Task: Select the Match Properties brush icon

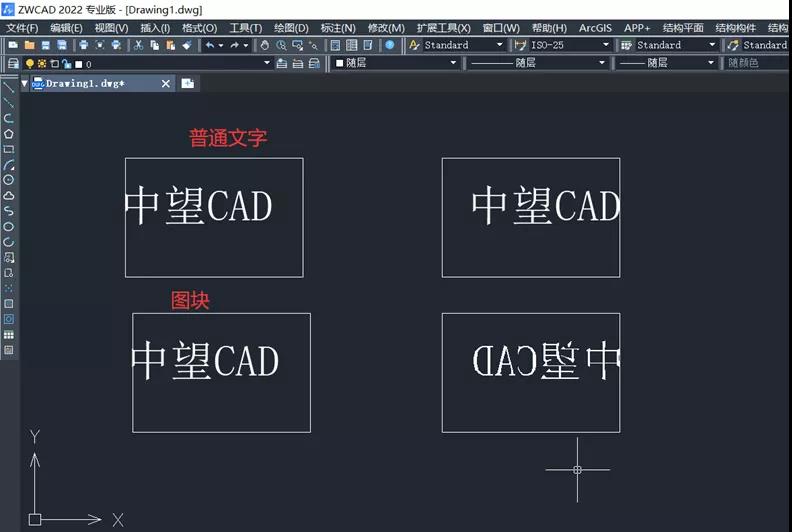Action: [x=186, y=45]
